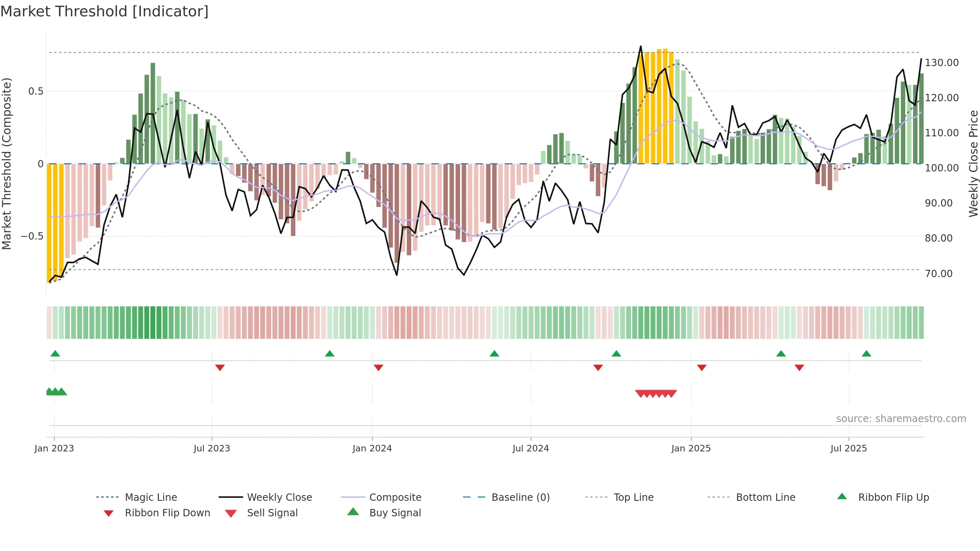Toggle the Sell Signal legend entry

261,513
